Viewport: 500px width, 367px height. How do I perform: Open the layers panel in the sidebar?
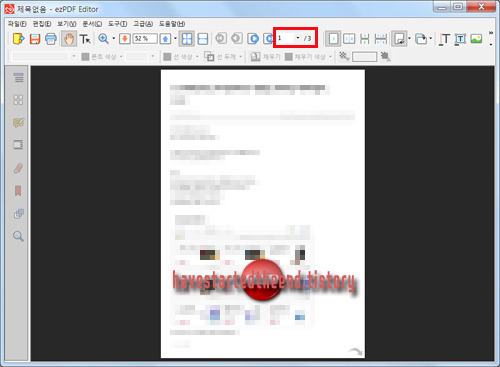19,214
